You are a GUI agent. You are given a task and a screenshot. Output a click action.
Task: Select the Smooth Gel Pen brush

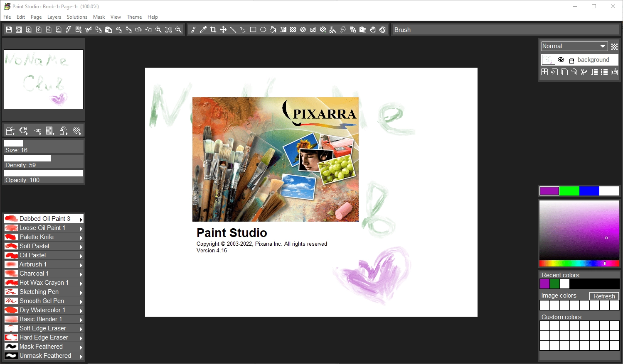[x=44, y=301]
